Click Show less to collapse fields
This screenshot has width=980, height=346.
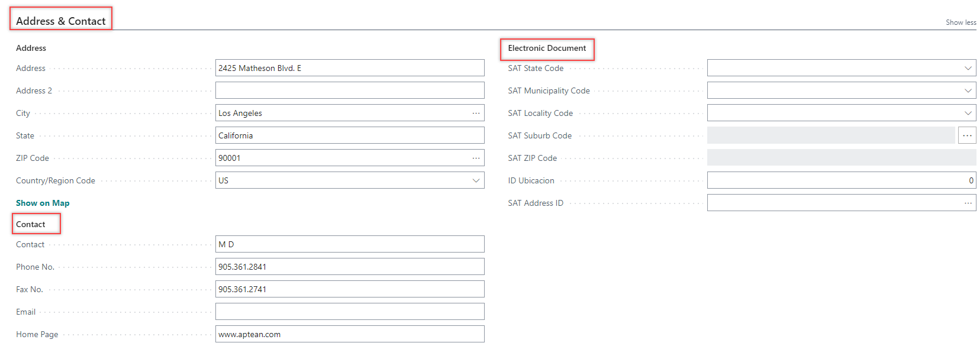[960, 22]
